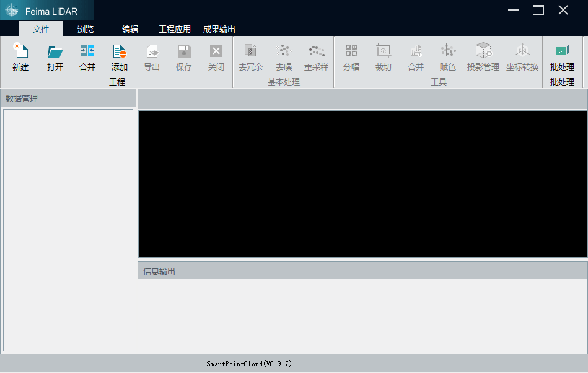Click inside the black 3D viewport

coord(362,183)
